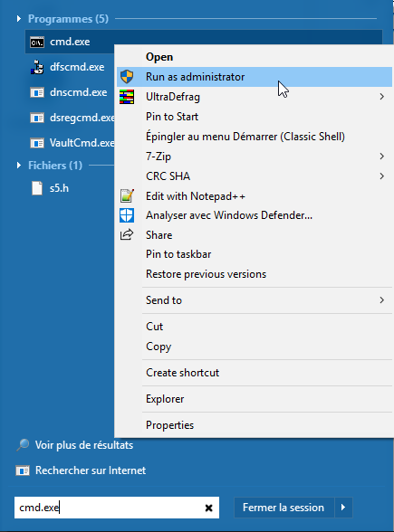Click the dnscmd.exe program icon
394x532 pixels.
[36, 92]
